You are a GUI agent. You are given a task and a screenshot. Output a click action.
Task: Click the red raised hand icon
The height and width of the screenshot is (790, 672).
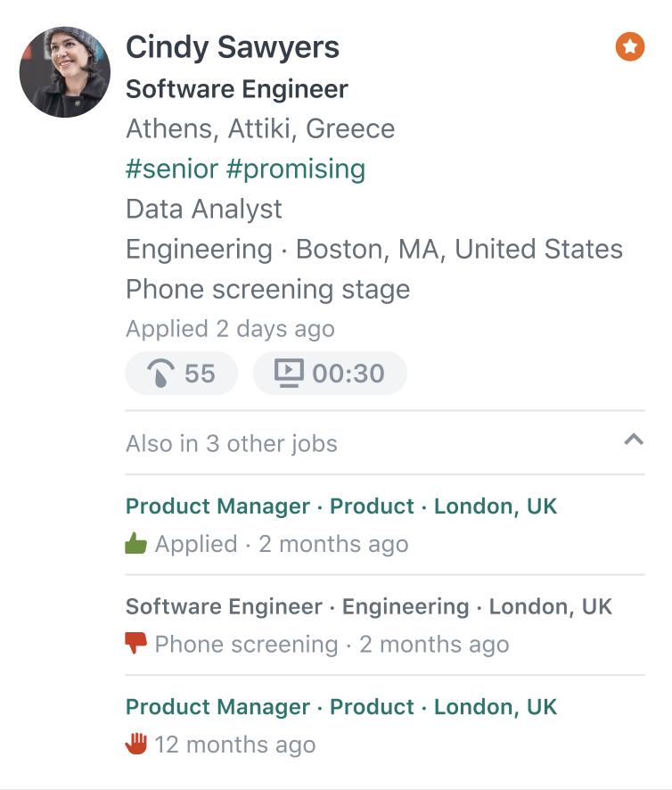pos(135,744)
